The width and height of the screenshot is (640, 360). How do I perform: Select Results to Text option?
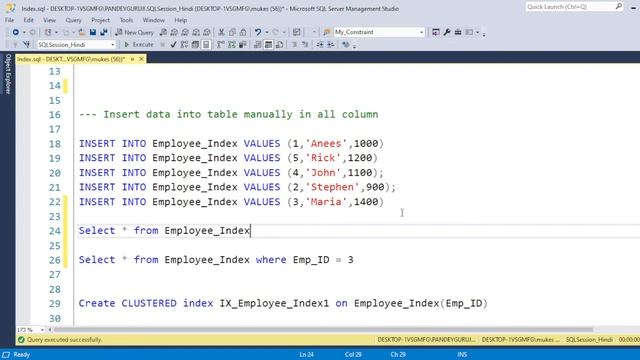(x=258, y=44)
